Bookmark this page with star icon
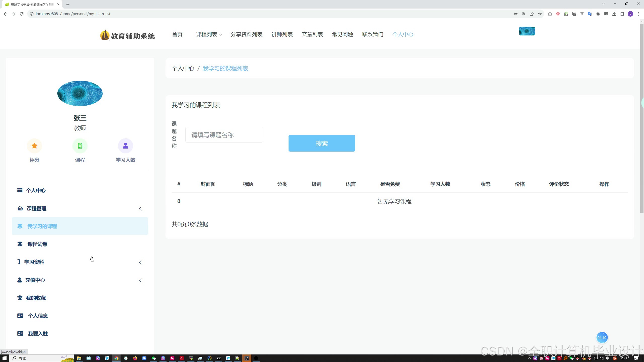Screen dimensions: 644x362 [540, 14]
